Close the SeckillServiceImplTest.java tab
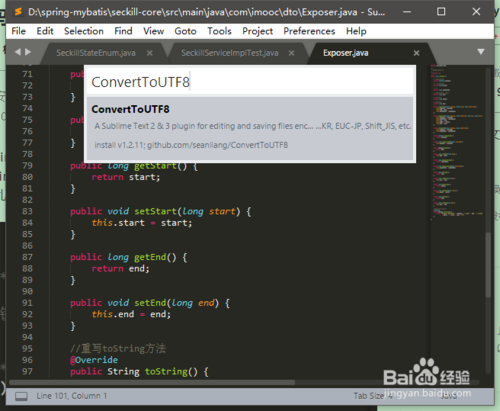Screen dimensions: 500x411 [x=291, y=53]
